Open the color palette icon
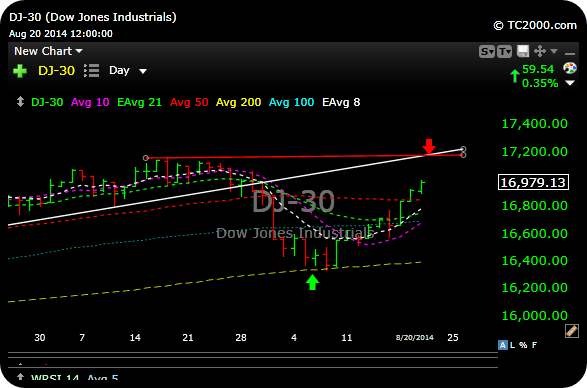 pyautogui.click(x=570, y=68)
